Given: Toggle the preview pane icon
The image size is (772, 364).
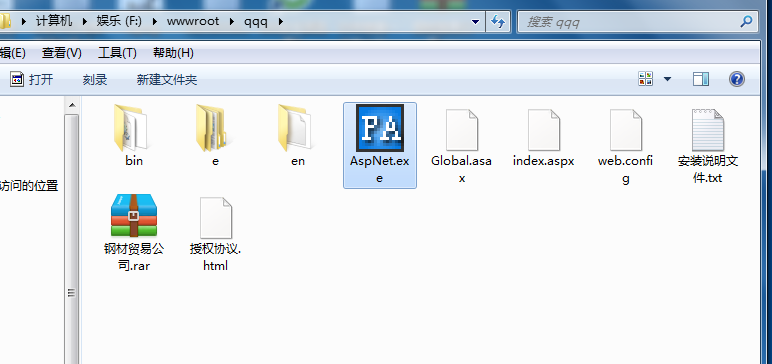Looking at the screenshot, I should click(701, 79).
